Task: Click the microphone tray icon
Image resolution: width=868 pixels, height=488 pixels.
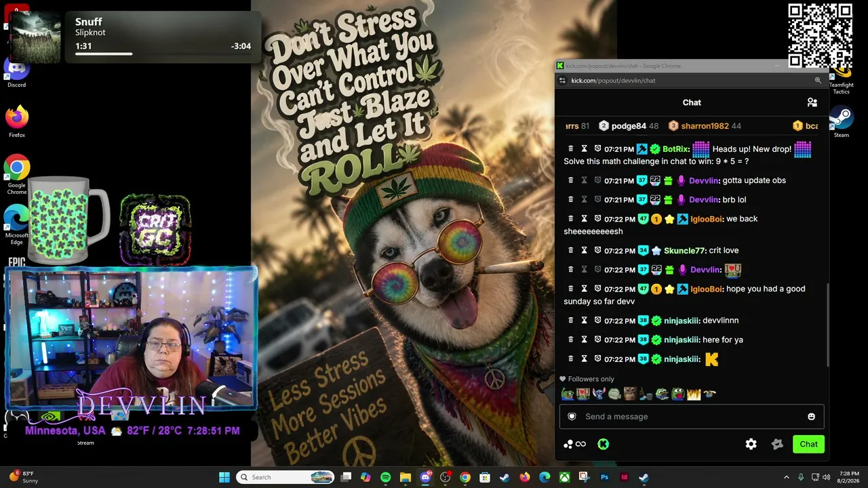Action: 801,477
